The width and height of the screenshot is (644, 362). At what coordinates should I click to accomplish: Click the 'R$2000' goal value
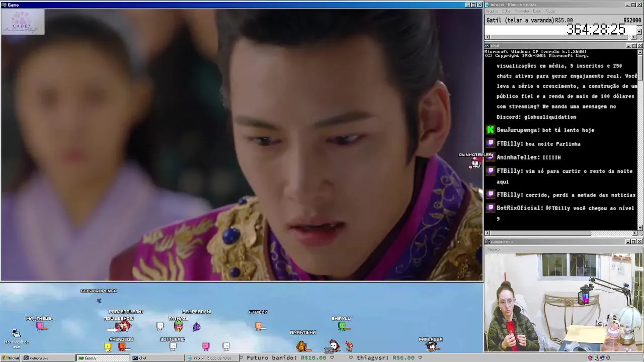(632, 21)
